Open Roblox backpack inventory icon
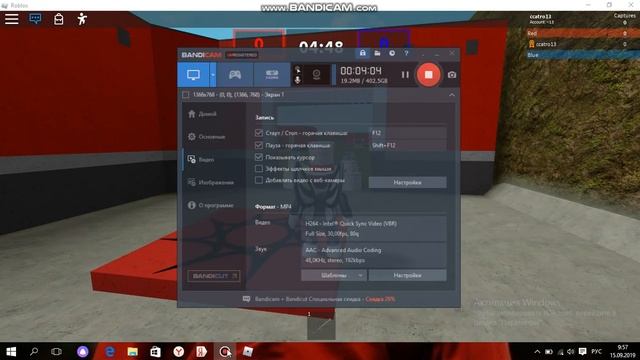 click(59, 19)
